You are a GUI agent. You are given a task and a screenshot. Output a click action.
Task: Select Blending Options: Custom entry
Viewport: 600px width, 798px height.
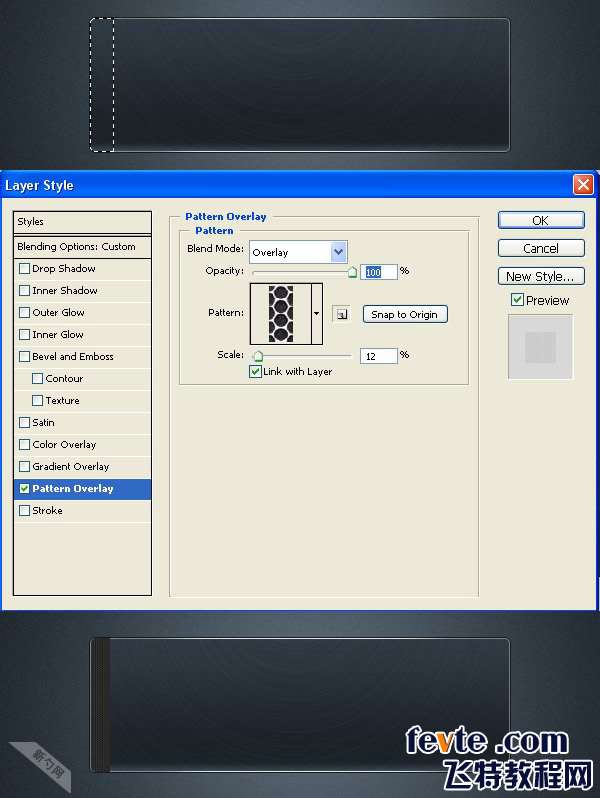[82, 247]
